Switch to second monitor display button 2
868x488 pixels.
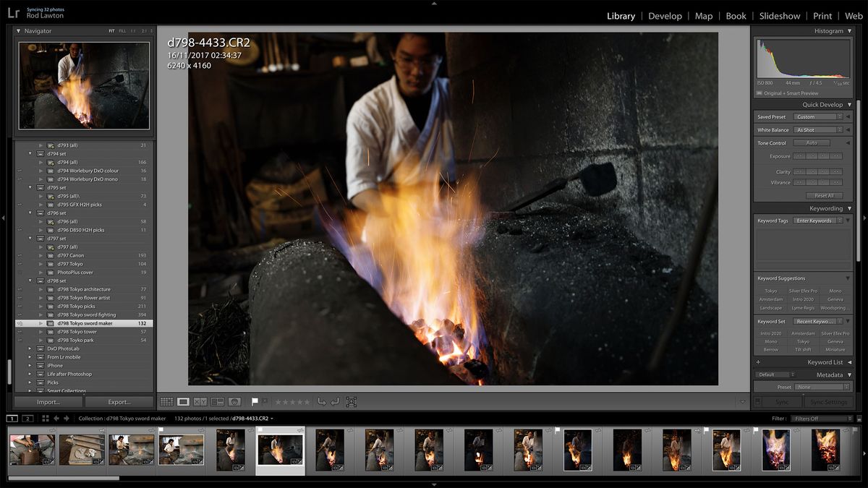pos(27,419)
